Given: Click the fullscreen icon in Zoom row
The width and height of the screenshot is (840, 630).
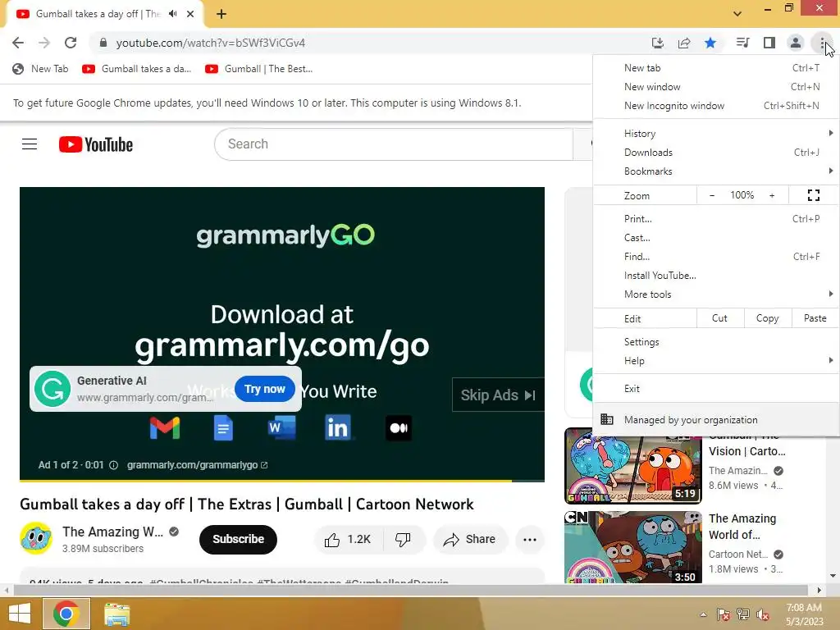Looking at the screenshot, I should point(813,195).
